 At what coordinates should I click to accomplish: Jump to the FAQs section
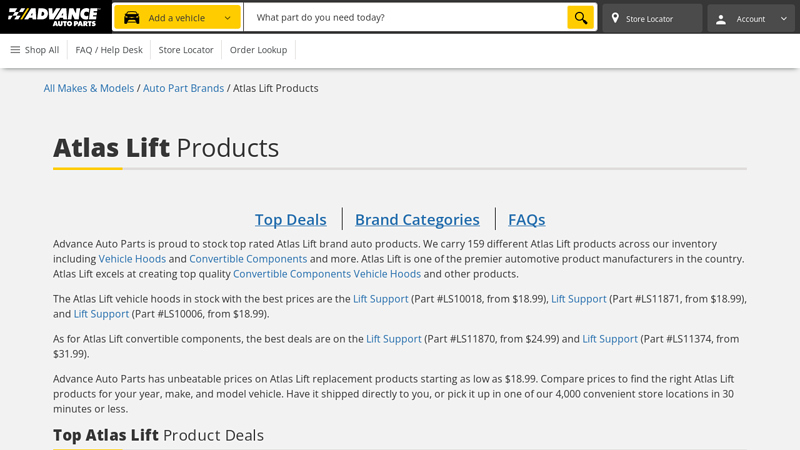(526, 219)
